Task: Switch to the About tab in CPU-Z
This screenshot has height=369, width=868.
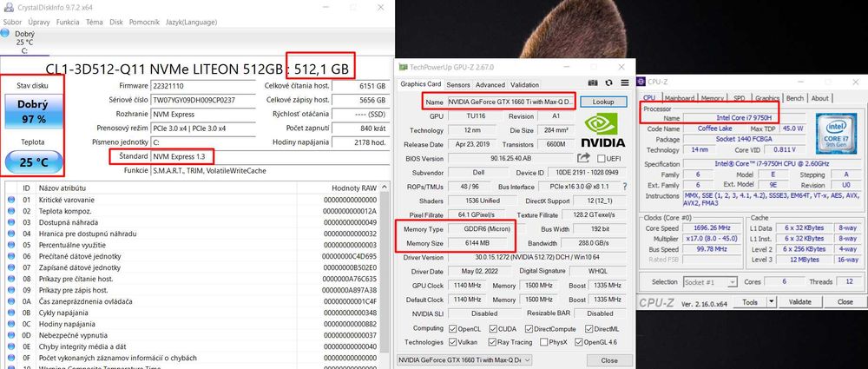Action: (x=820, y=98)
